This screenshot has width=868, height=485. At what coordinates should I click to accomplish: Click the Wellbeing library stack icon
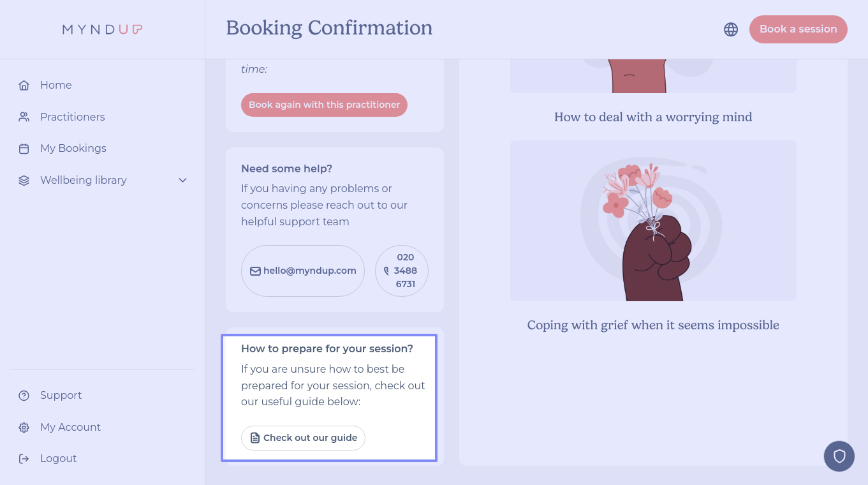click(24, 181)
